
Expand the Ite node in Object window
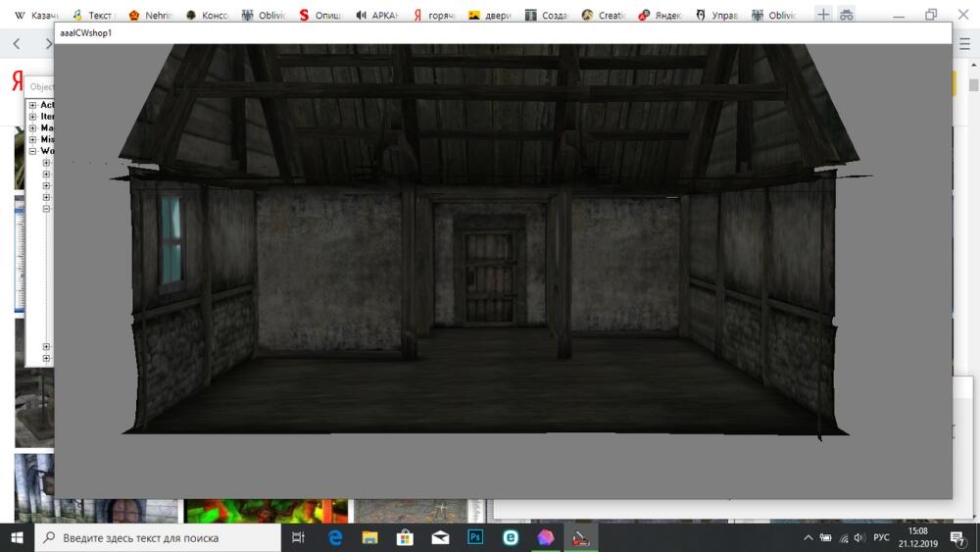point(33,117)
